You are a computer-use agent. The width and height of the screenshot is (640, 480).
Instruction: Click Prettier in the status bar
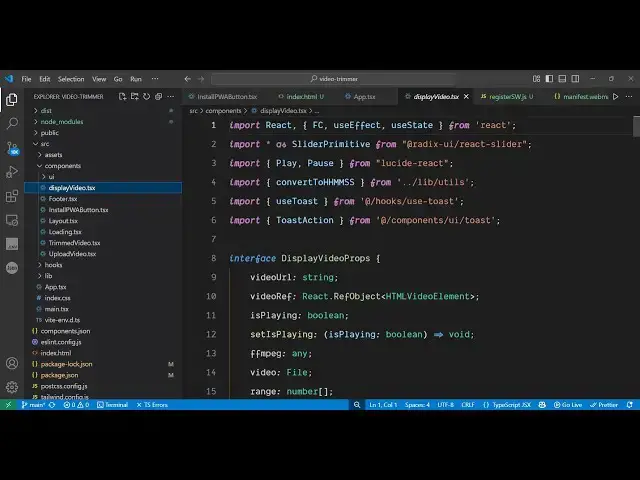tap(604, 405)
